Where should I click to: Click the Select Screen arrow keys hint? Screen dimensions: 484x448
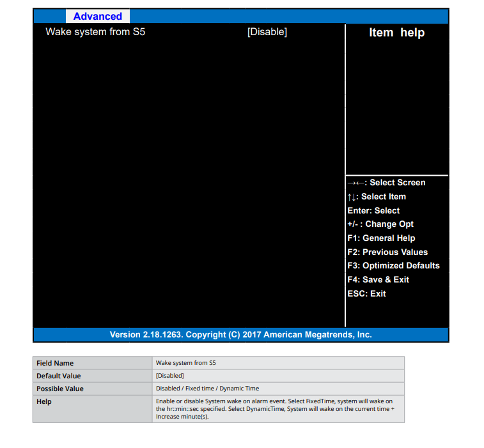386,183
